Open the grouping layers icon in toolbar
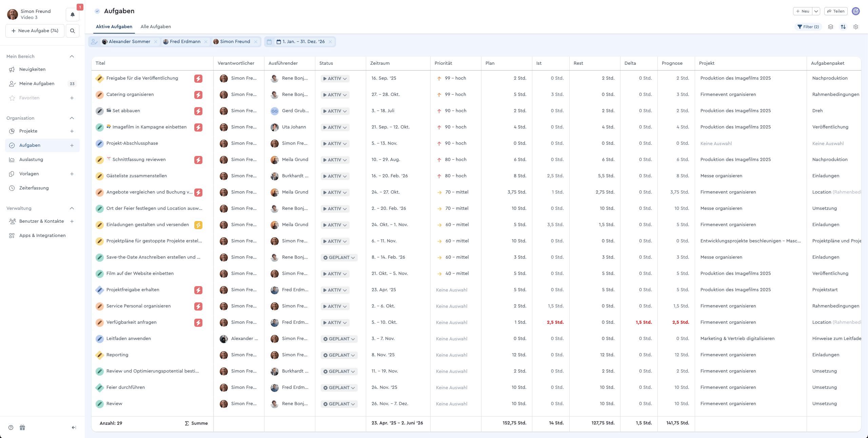Screen dimensions: 868x438 click(x=830, y=27)
